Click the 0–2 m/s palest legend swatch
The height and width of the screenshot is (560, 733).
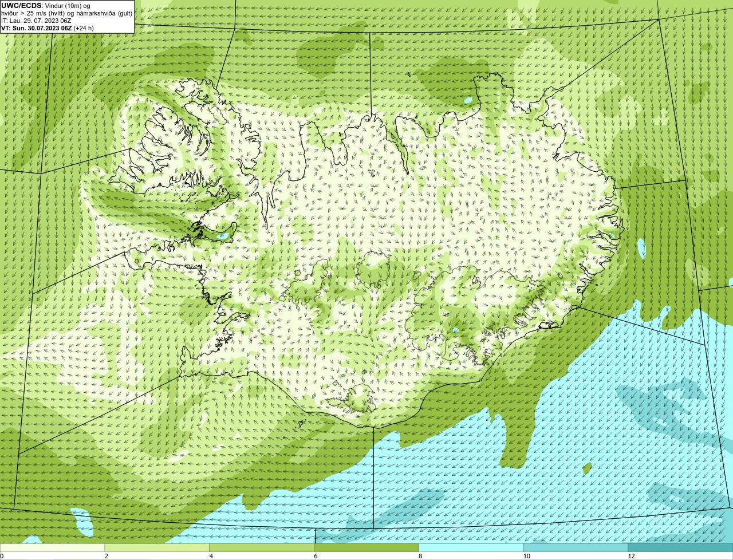[52, 547]
